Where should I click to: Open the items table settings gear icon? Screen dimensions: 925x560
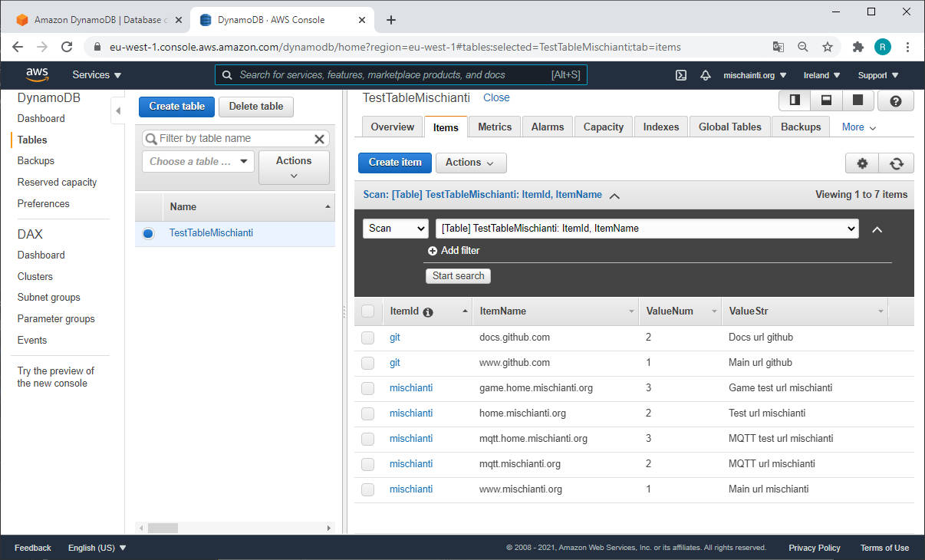[x=862, y=163]
